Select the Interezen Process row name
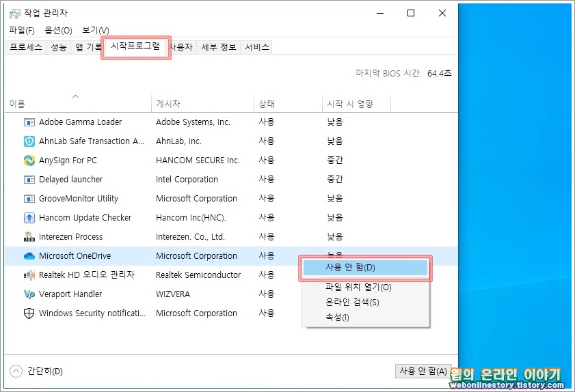The image size is (575, 392). tap(71, 237)
